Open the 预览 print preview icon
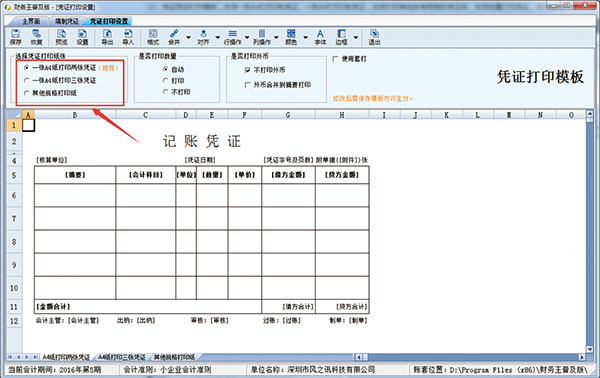The height and width of the screenshot is (378, 600). click(61, 37)
